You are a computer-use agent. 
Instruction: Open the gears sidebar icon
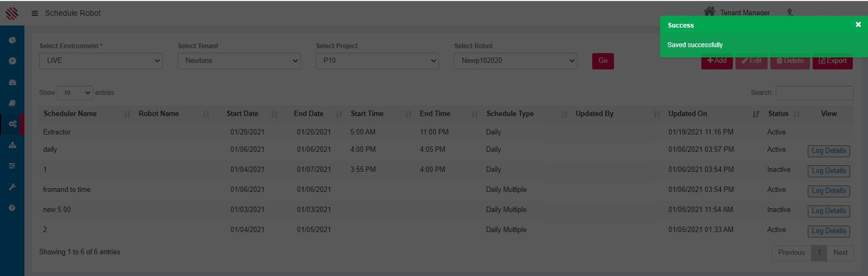click(12, 124)
